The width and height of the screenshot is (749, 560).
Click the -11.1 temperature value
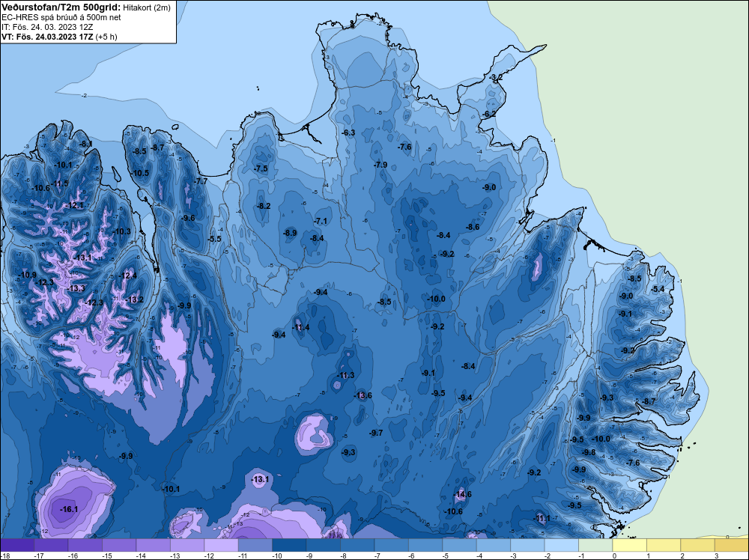click(x=542, y=519)
